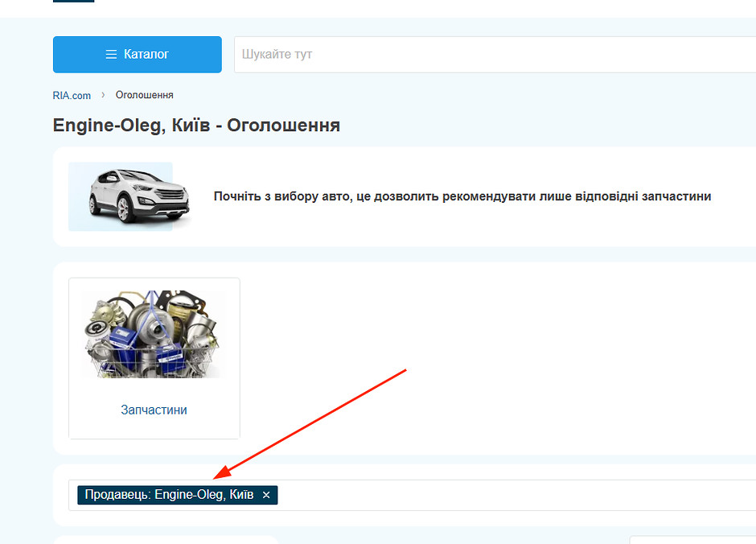
Task: Go to RIA.com via breadcrumb
Action: point(72,96)
